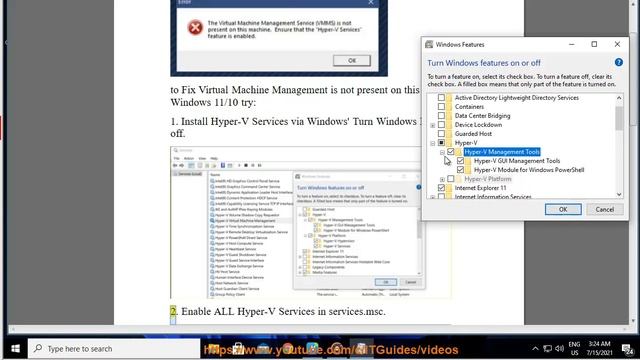
Task: Open the ENG US language selector
Action: [574, 349]
